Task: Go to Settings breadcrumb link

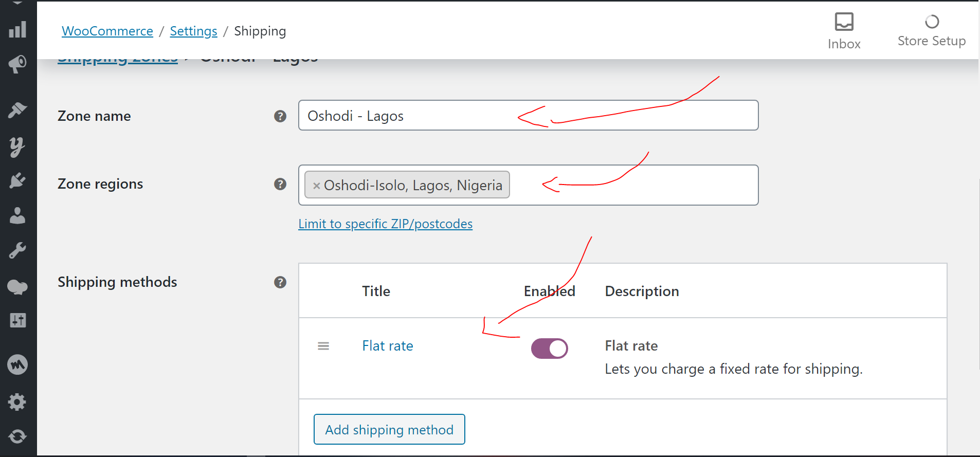Action: click(x=193, y=31)
